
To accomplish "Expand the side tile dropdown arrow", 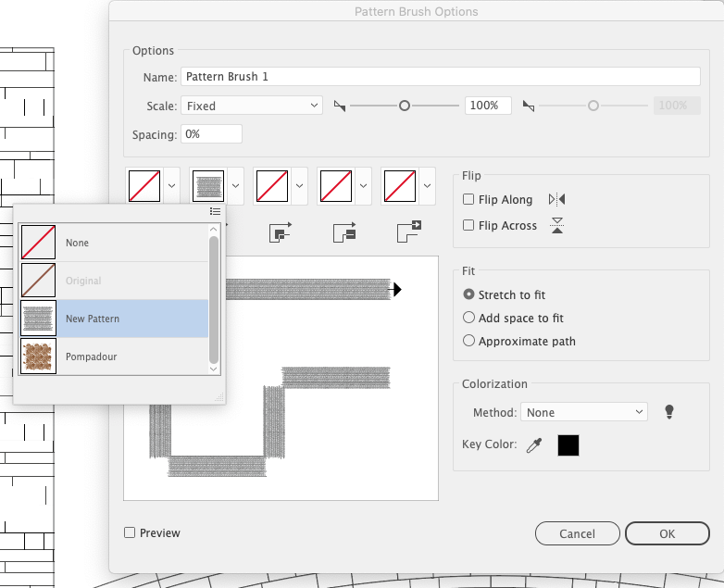I will tap(236, 185).
